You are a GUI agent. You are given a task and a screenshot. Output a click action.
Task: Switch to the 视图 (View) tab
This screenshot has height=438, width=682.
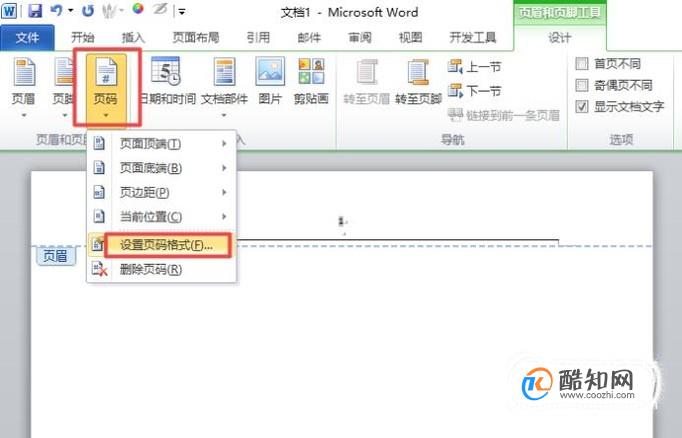click(411, 38)
